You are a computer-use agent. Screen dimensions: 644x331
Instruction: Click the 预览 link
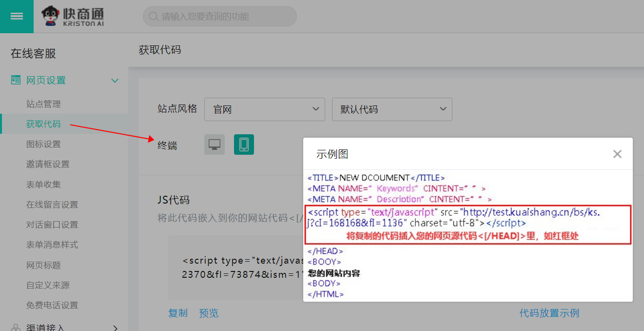[x=209, y=313]
